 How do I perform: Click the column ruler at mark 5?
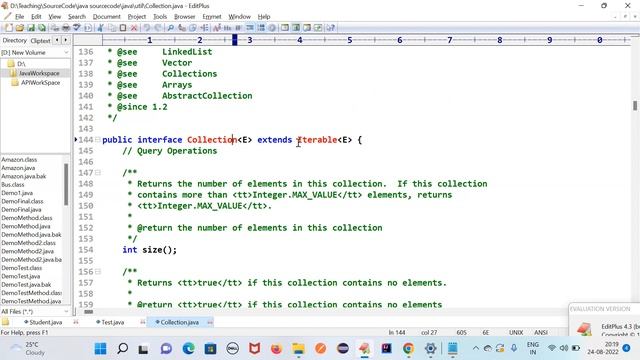click(x=349, y=40)
